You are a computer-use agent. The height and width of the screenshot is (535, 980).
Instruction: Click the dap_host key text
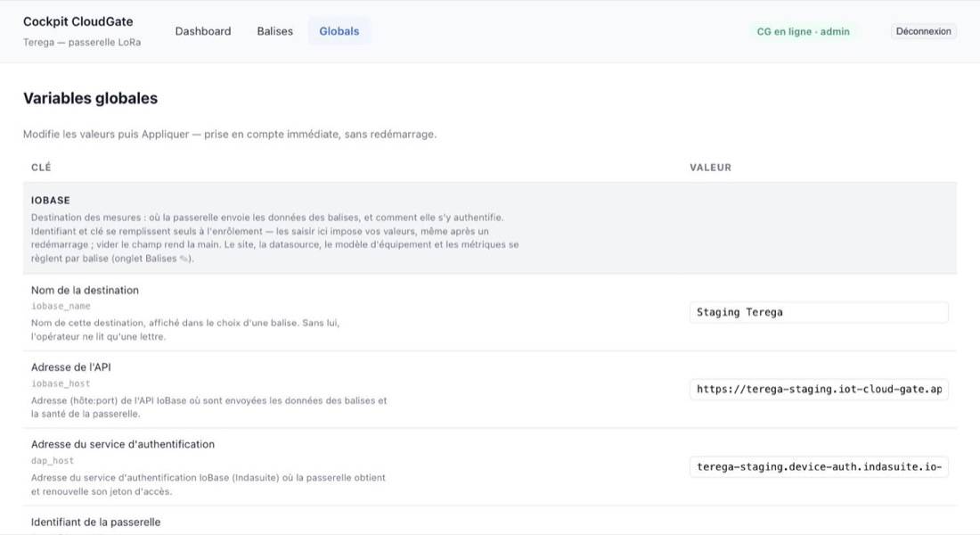pos(53,460)
